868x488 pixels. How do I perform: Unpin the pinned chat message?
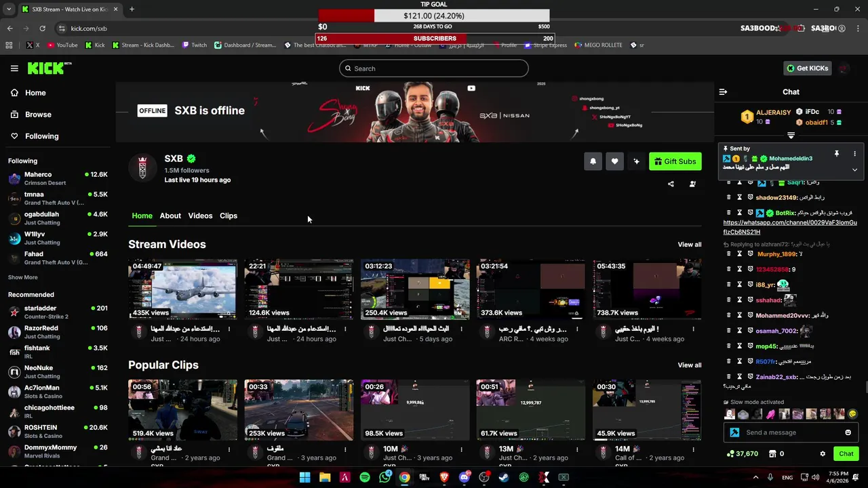coord(837,154)
